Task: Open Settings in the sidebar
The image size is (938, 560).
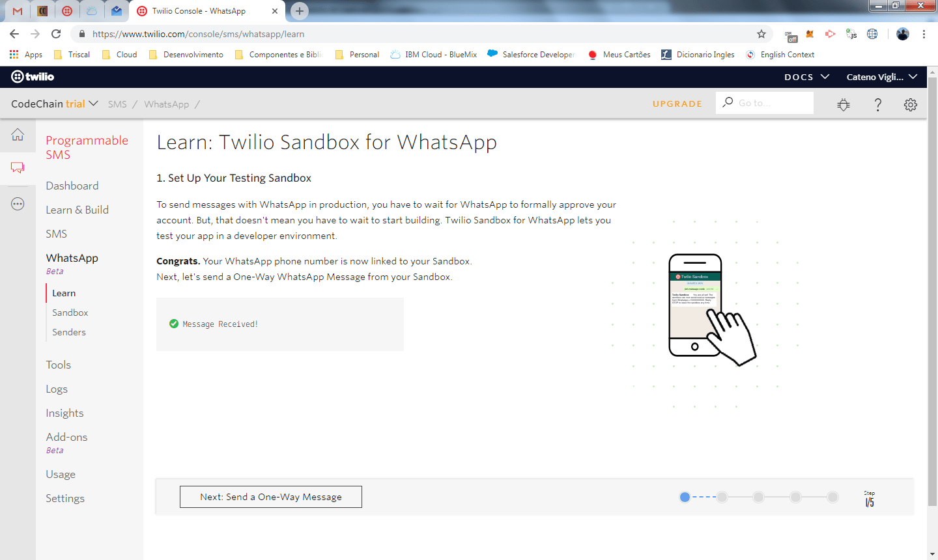Action: click(65, 498)
